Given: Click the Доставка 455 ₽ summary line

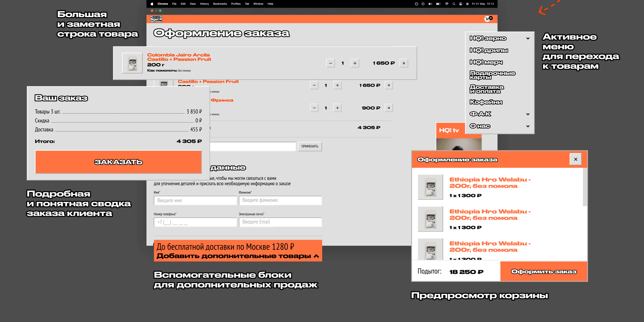Looking at the screenshot, I should tap(118, 129).
